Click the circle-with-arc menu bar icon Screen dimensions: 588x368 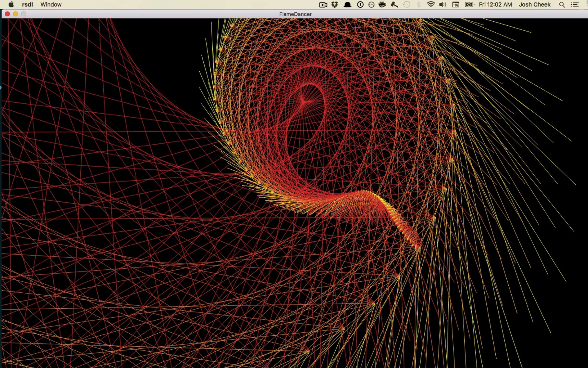point(371,5)
